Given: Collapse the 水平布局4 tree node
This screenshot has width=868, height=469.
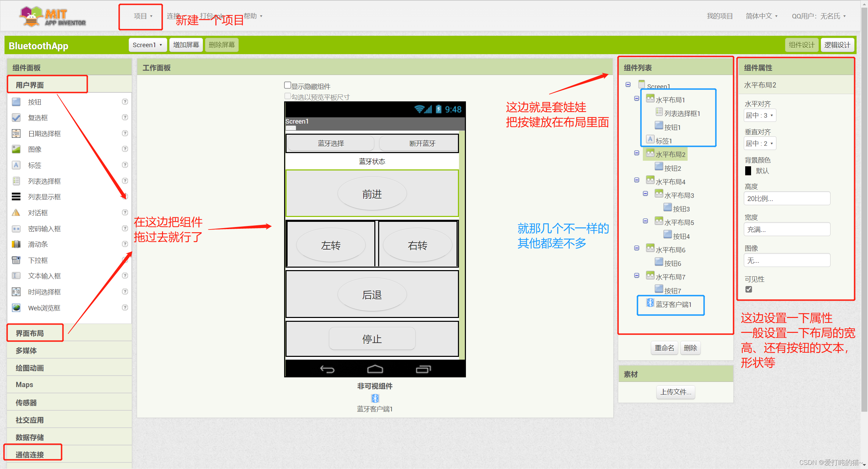Looking at the screenshot, I should coord(637,180).
